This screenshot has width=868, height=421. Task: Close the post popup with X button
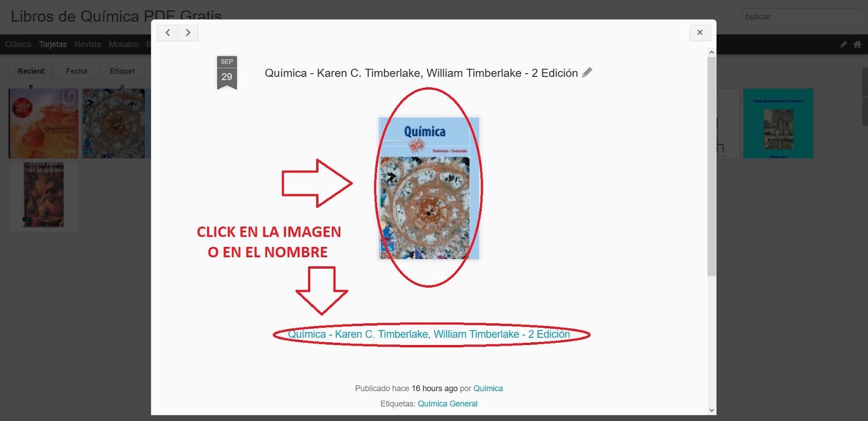click(x=700, y=33)
